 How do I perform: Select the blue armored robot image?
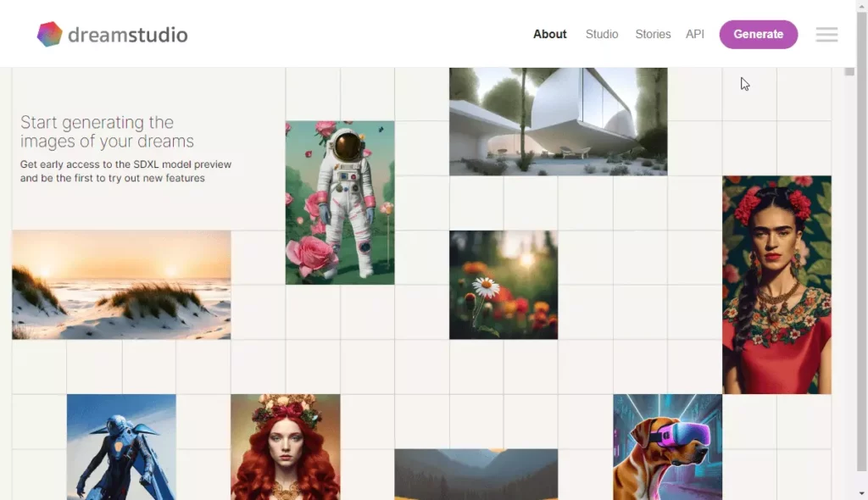tap(121, 447)
